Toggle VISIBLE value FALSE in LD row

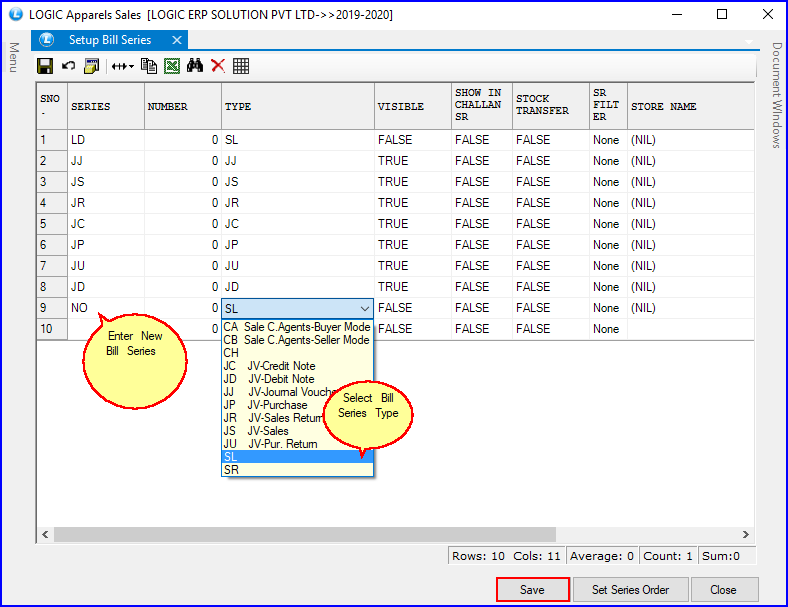click(x=413, y=140)
